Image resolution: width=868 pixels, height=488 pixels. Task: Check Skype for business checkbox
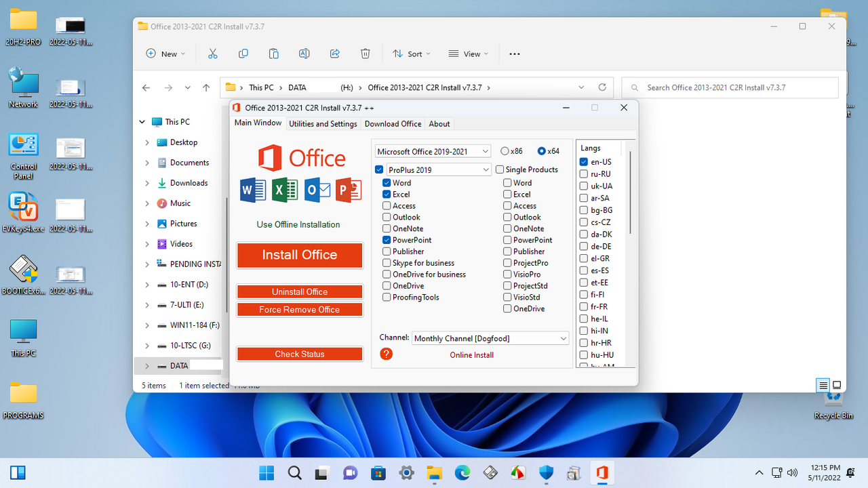click(387, 263)
